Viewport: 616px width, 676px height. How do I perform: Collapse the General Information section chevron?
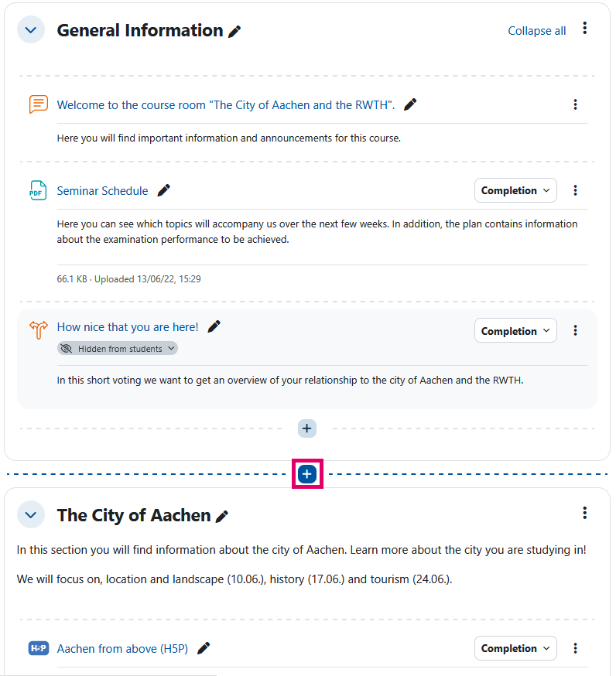pos(30,29)
